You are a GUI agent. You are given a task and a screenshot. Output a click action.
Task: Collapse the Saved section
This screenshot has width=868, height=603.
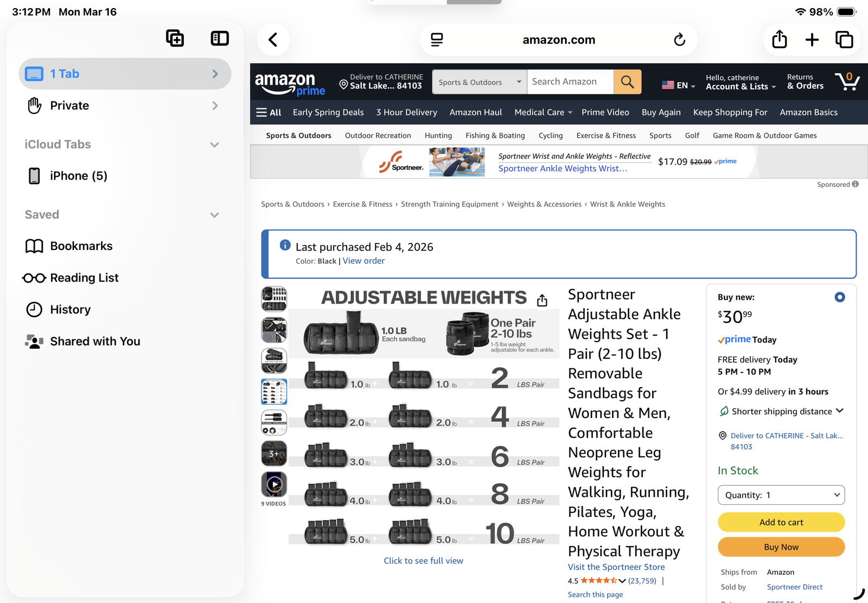click(214, 215)
